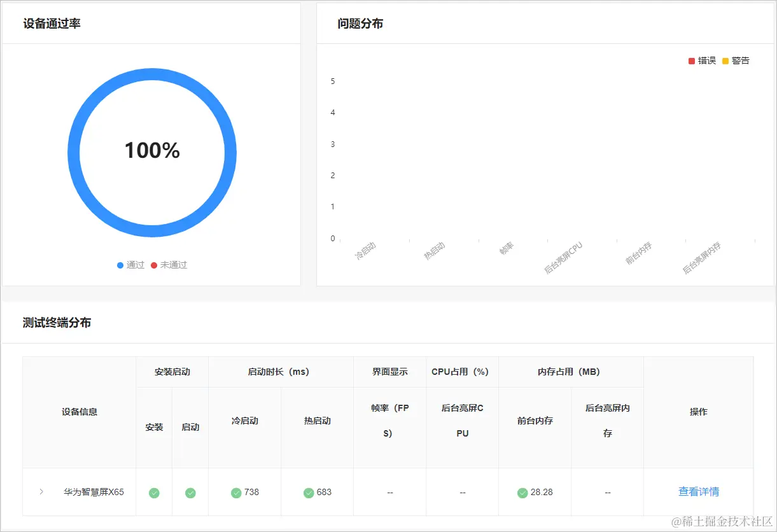Toggle the 警告 legend series
Screen dimensions: 777x532
pos(736,60)
